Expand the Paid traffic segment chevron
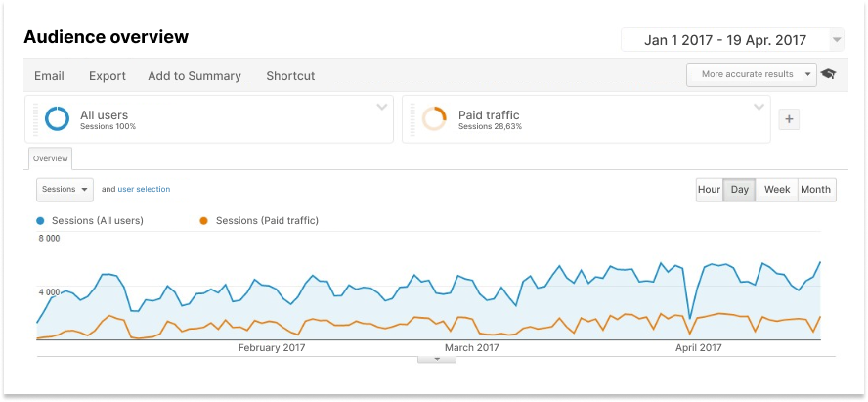 [x=759, y=107]
